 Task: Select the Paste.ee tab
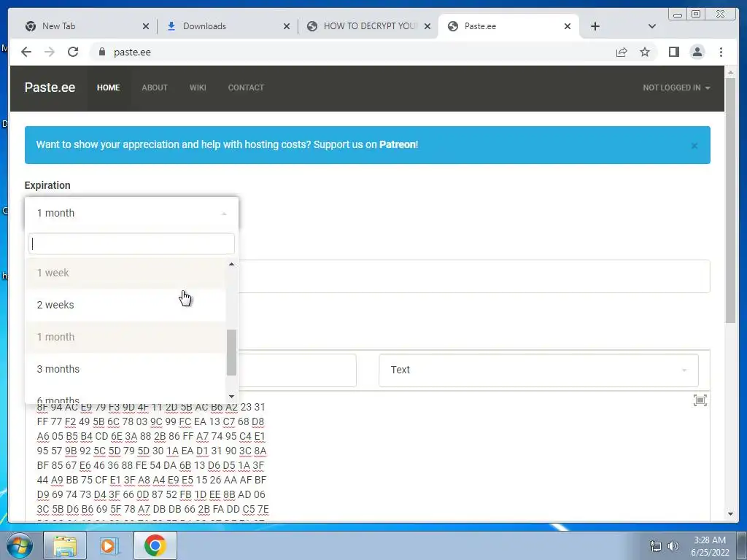508,26
